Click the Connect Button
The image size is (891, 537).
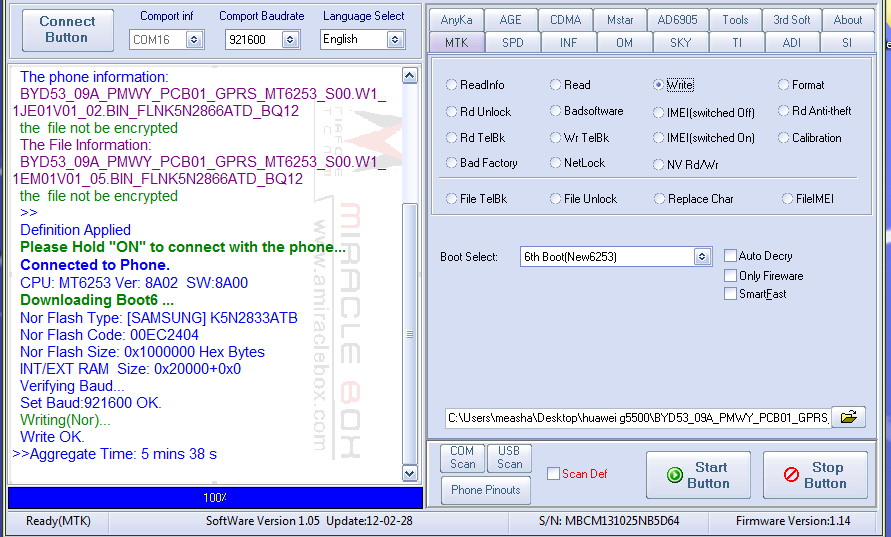(67, 30)
